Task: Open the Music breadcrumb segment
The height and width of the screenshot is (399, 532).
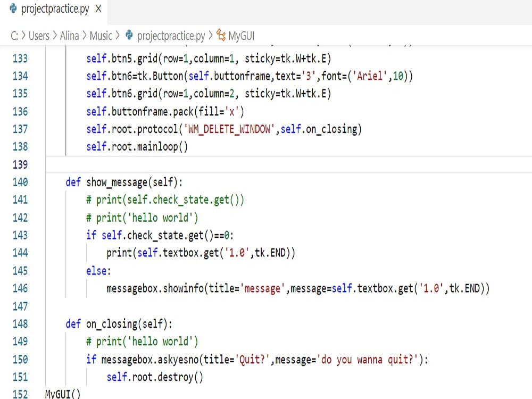Action: (101, 36)
